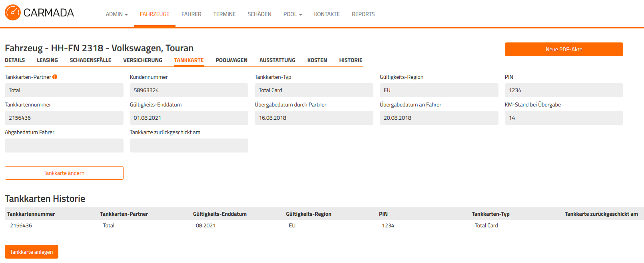The height and width of the screenshot is (263, 644).
Task: Switch to the POOLWAGEN tab
Action: pyautogui.click(x=231, y=60)
